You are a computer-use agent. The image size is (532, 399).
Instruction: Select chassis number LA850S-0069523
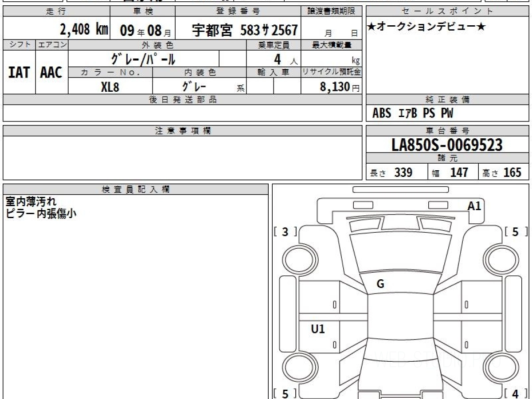pyautogui.click(x=447, y=145)
